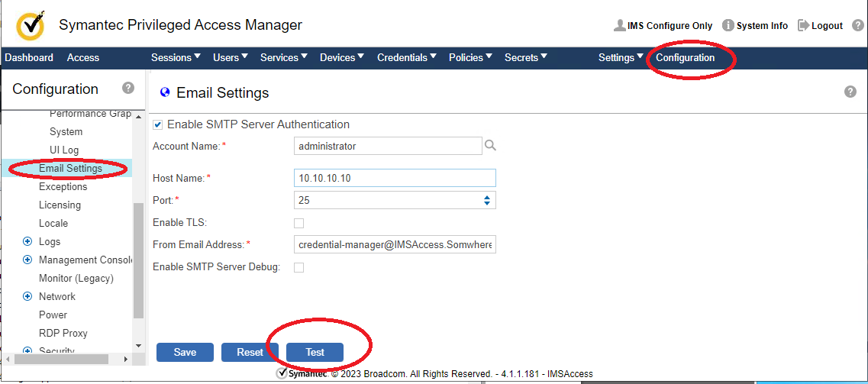Click the sidebar vertical scrollbar thumb
Image resolution: width=868 pixels, height=384 pixels.
click(138, 260)
